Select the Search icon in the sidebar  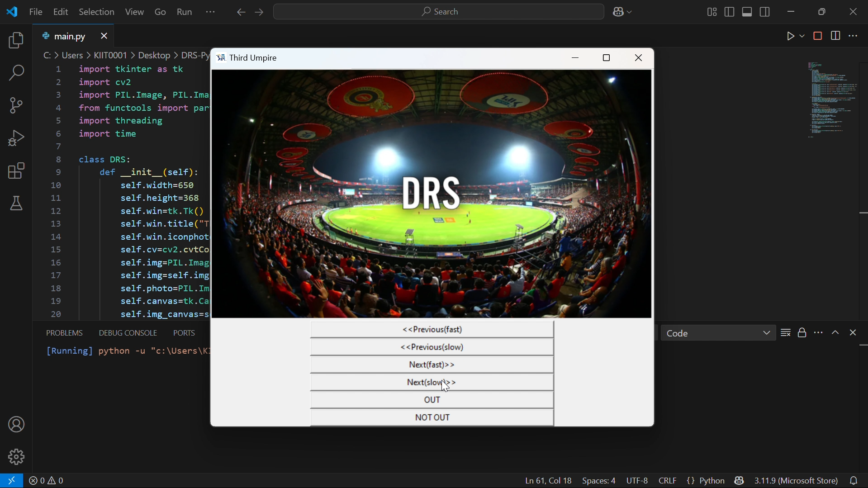coord(16,72)
